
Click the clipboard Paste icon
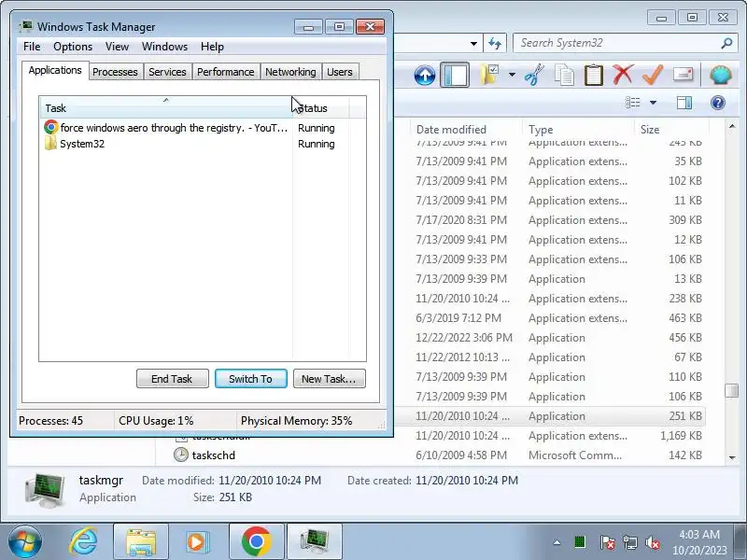point(594,75)
